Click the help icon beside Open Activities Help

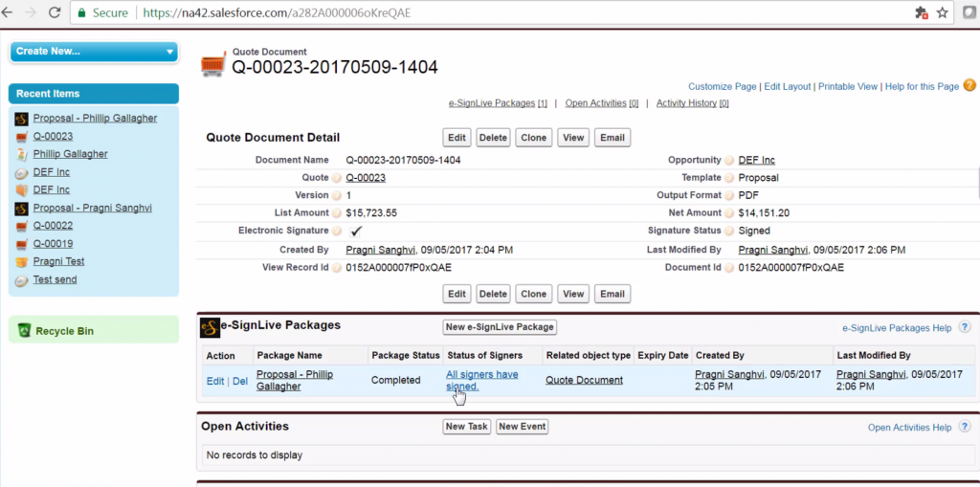(x=965, y=427)
